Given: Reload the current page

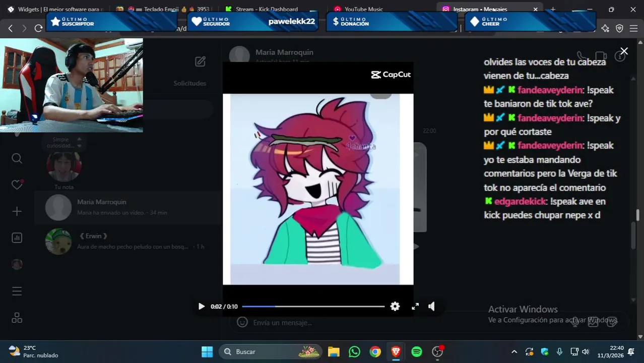Looking at the screenshot, I should tap(38, 28).
